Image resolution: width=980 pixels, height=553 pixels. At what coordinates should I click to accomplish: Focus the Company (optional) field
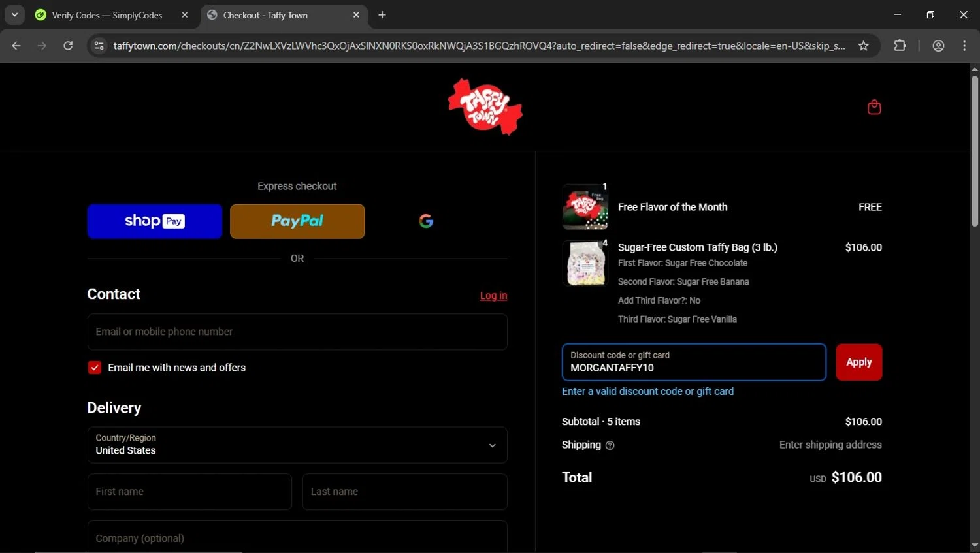[297, 537]
